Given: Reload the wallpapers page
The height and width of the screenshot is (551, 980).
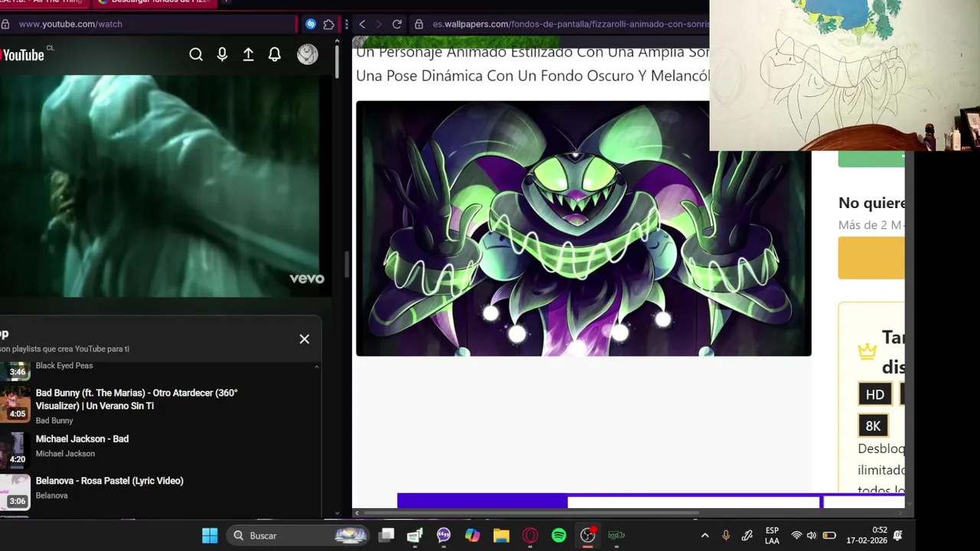Looking at the screenshot, I should click(x=397, y=24).
